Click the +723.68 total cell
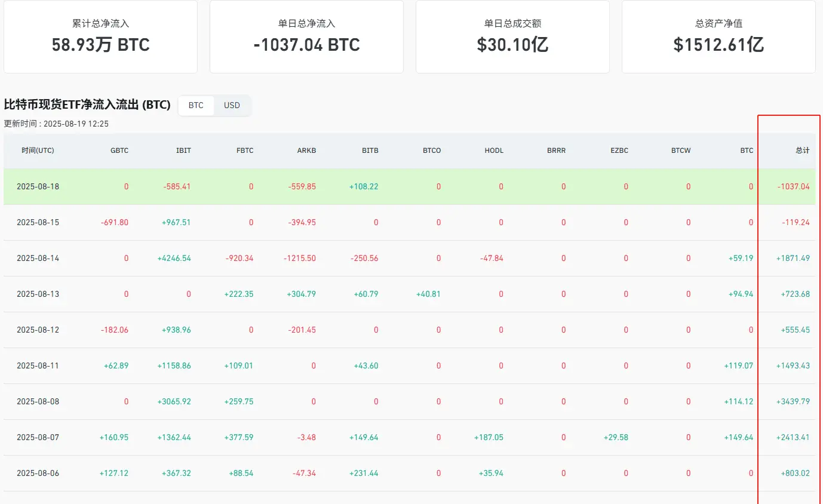823x504 pixels. tap(796, 294)
